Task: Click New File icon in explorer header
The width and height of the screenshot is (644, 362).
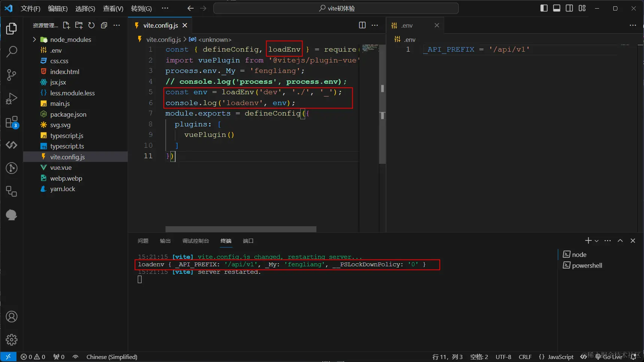Action: (x=67, y=25)
